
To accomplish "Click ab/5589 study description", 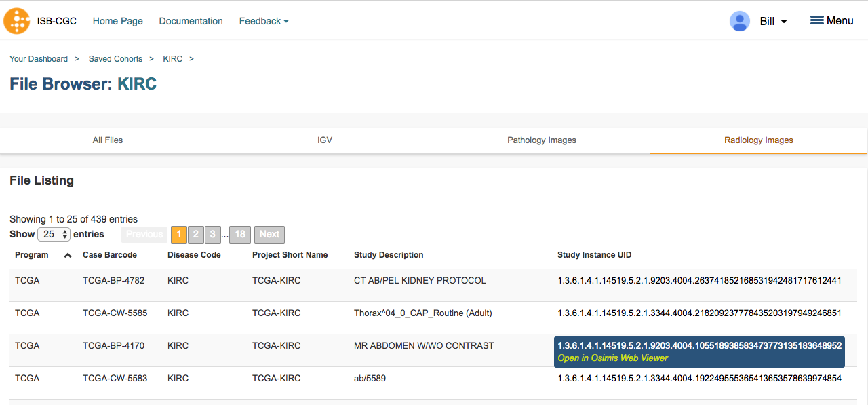I will (370, 378).
